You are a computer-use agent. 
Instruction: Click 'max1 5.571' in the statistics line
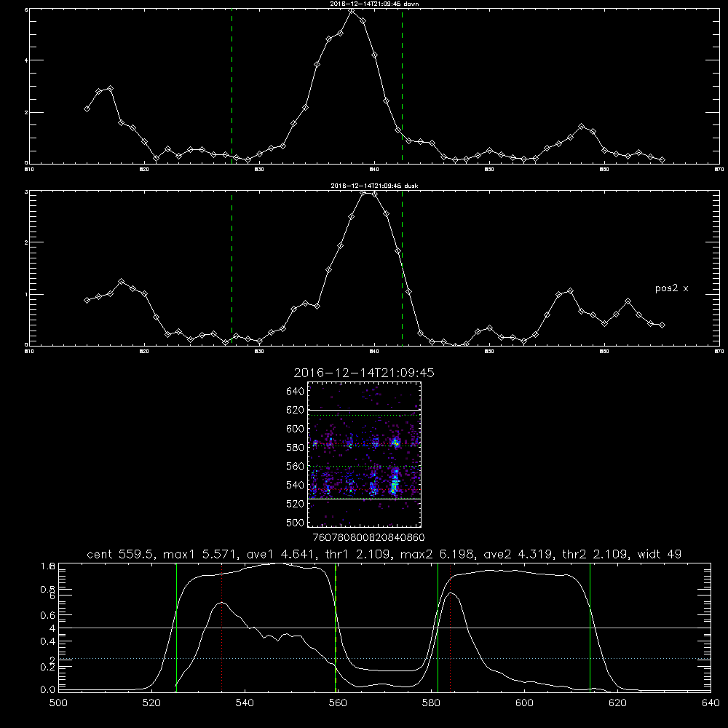(199, 554)
